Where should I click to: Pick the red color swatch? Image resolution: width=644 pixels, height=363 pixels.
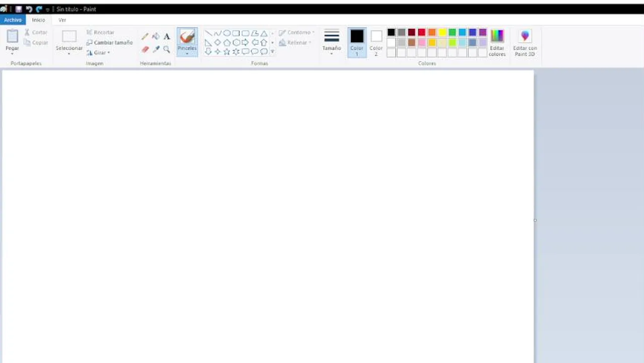pyautogui.click(x=422, y=32)
